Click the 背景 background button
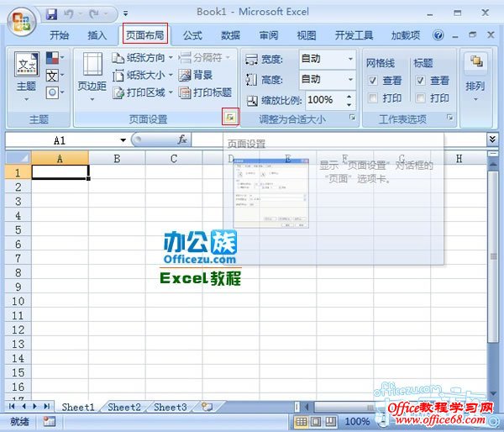Viewport: 504px width, 432px height. click(196, 76)
